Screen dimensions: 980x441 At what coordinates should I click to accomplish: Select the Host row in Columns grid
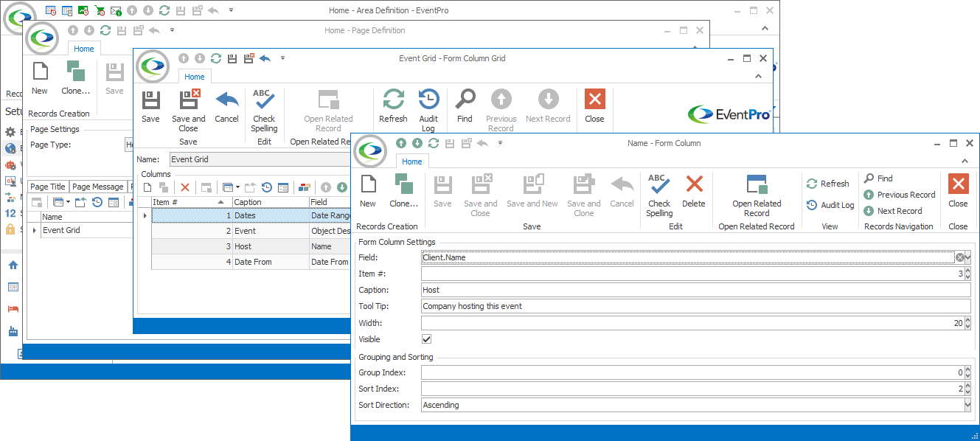pyautogui.click(x=251, y=246)
